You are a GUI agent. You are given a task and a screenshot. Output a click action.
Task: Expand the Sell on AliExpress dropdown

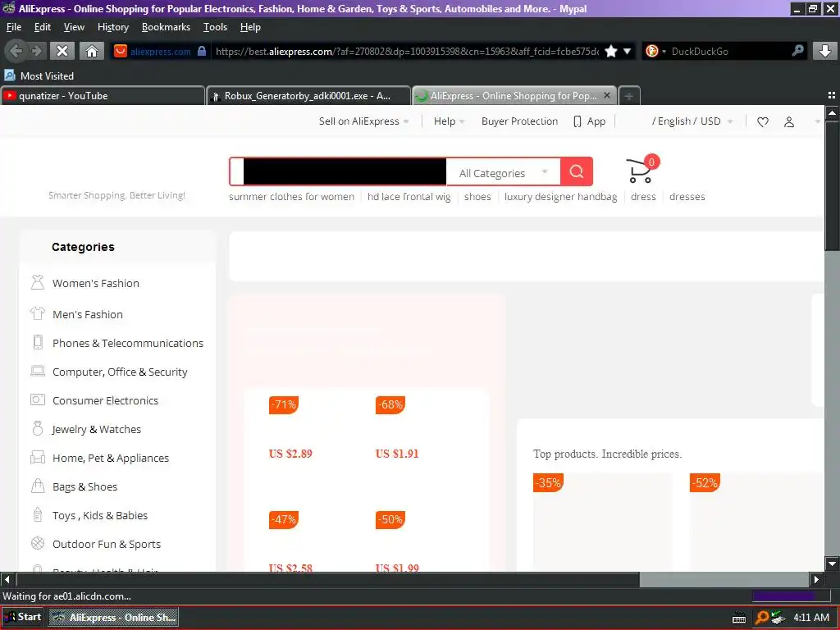[363, 121]
